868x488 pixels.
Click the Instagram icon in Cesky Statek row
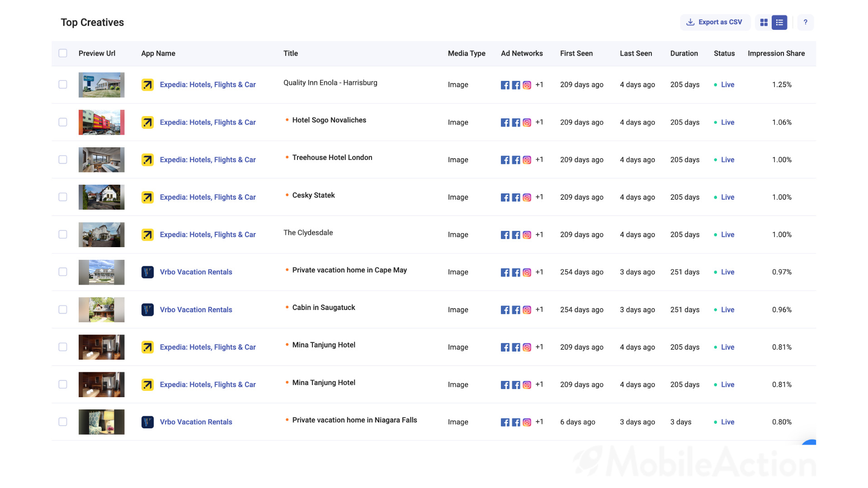(527, 197)
